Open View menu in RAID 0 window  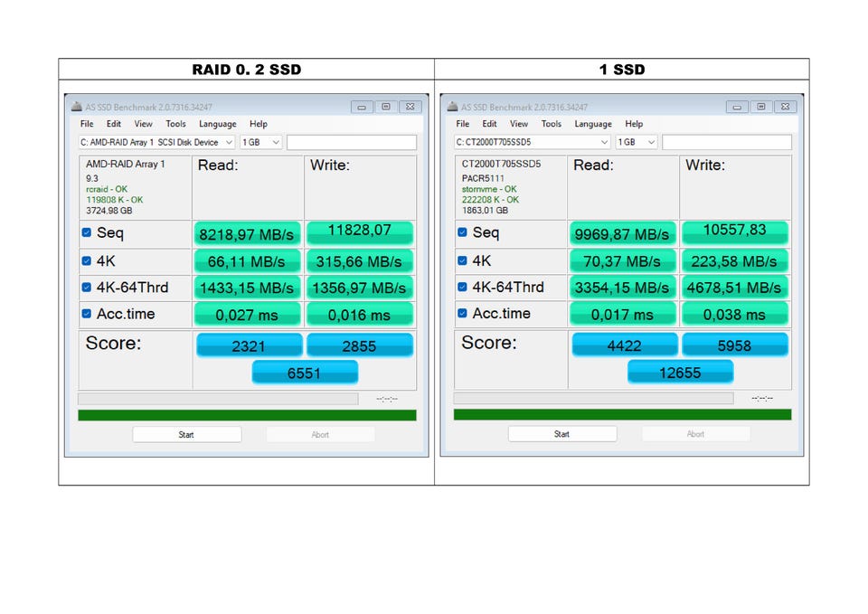[144, 124]
